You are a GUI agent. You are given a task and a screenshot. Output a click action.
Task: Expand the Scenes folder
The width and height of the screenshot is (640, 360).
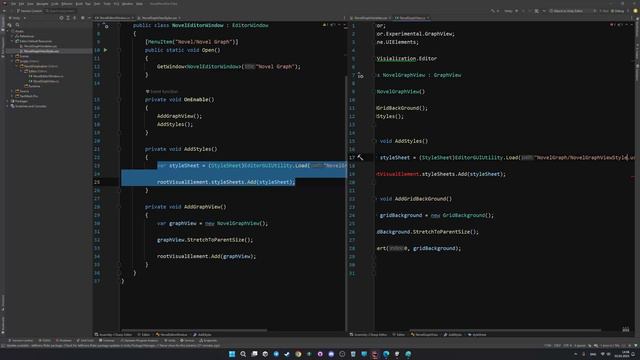[x=12, y=56]
